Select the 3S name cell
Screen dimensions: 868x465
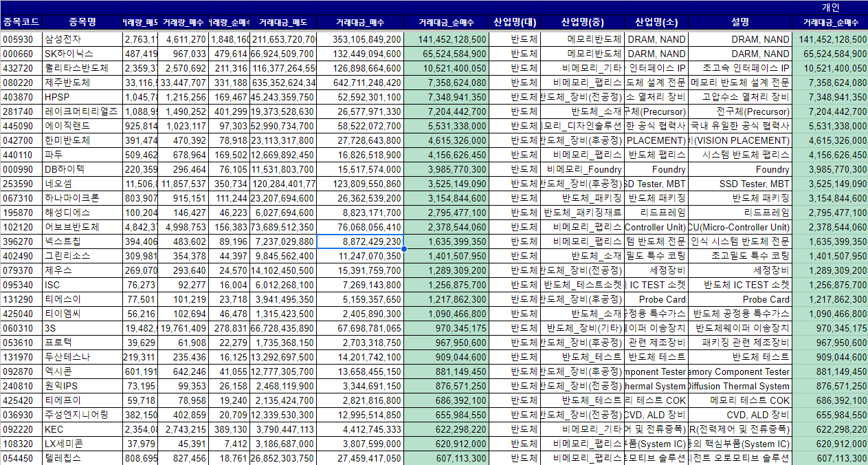tap(82, 328)
